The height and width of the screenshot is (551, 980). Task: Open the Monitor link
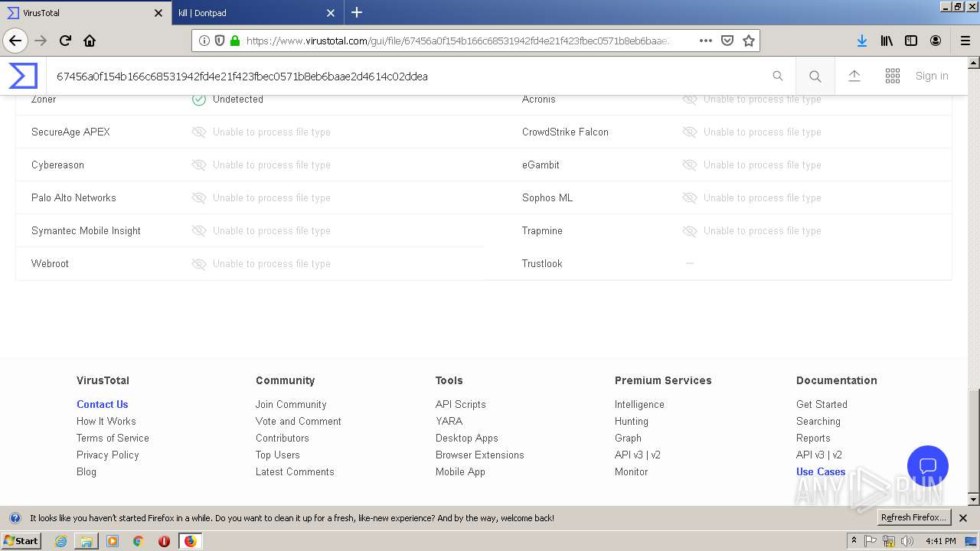tap(632, 471)
